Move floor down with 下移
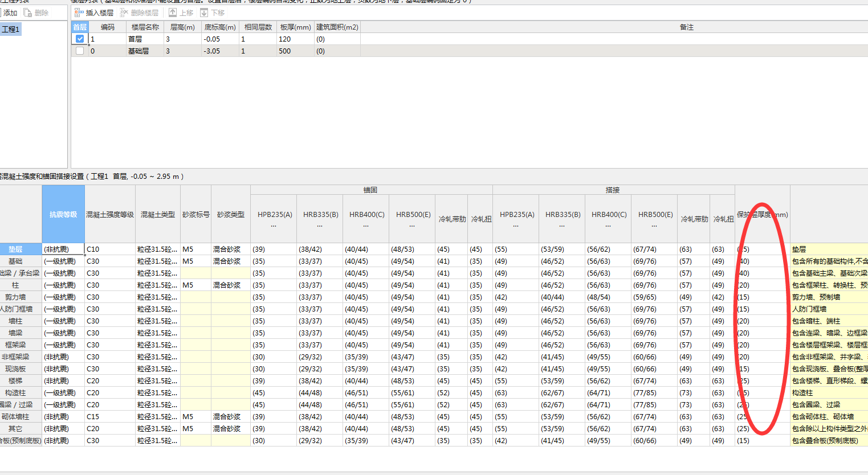Image resolution: width=868 pixels, height=475 pixels. 213,13
